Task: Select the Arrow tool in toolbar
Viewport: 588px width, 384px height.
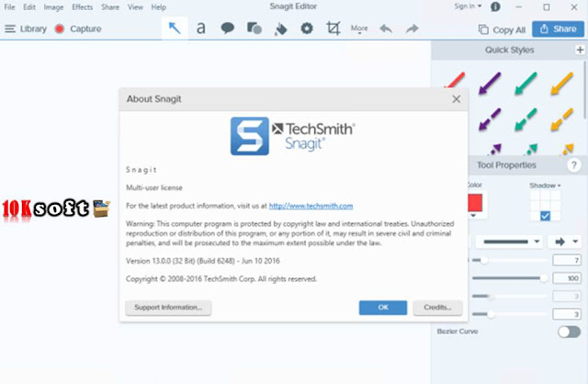Action: click(175, 28)
